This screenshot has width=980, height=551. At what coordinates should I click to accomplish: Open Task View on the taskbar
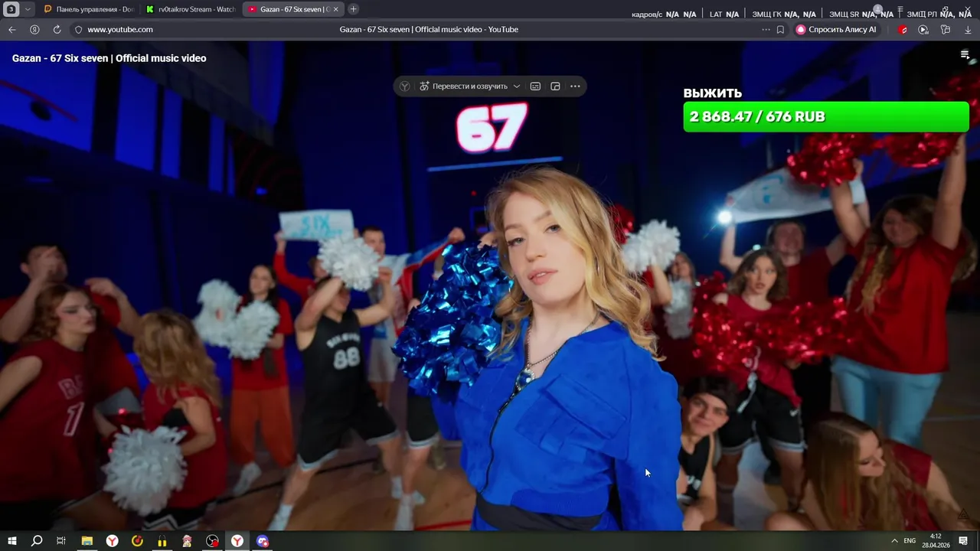pos(61,541)
